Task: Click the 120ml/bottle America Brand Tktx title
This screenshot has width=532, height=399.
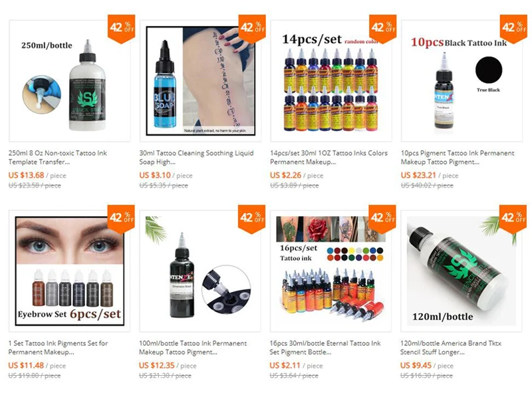Action: (x=451, y=348)
